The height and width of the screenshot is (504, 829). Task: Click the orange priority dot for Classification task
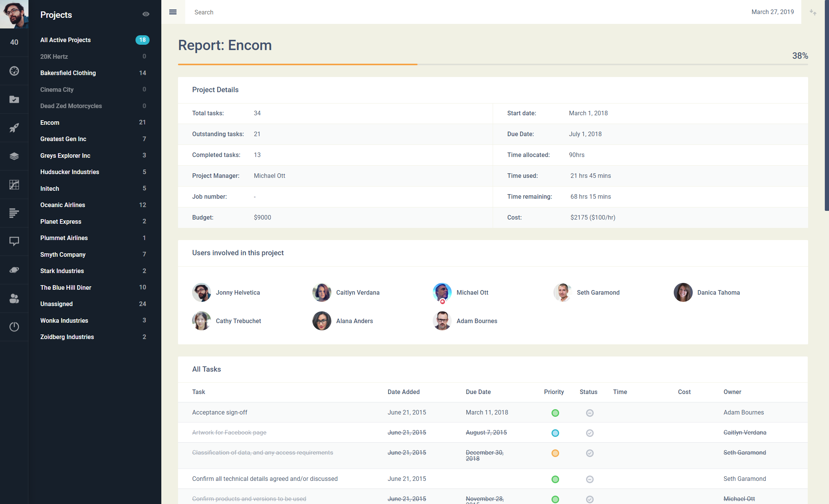555,453
